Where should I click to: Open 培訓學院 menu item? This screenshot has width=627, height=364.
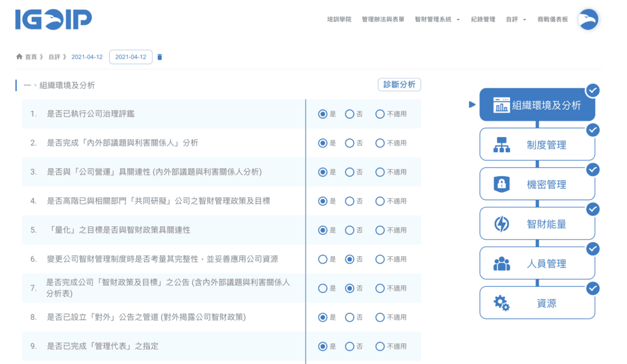(339, 20)
